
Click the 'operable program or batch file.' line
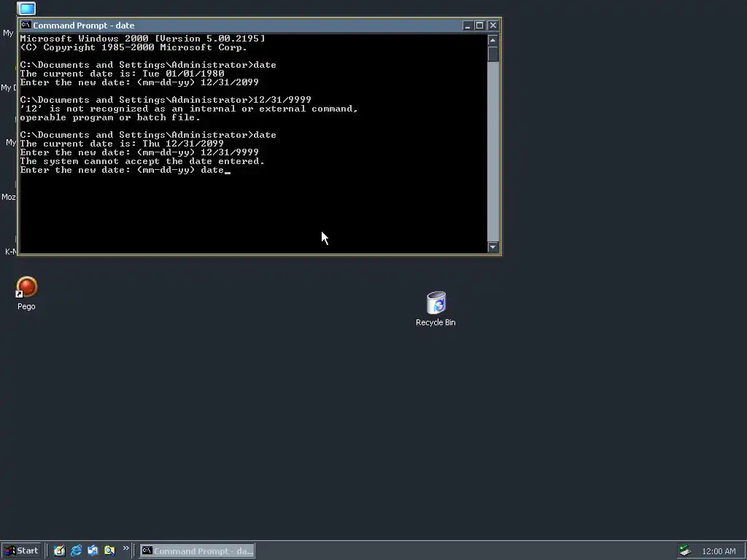point(110,117)
